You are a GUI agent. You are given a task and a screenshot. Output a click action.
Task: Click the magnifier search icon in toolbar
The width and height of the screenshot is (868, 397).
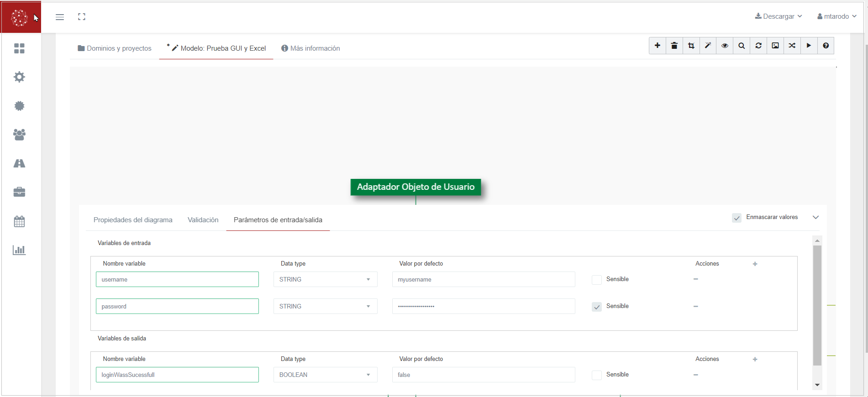742,46
